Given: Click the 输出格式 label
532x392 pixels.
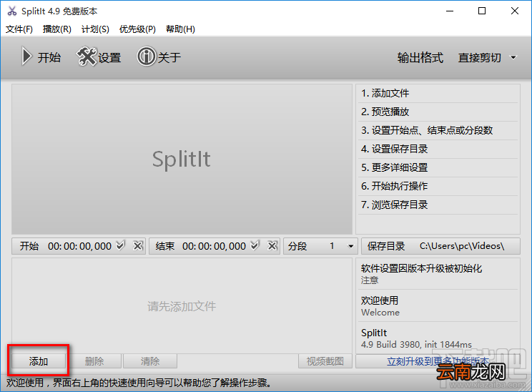Looking at the screenshot, I should [420, 57].
